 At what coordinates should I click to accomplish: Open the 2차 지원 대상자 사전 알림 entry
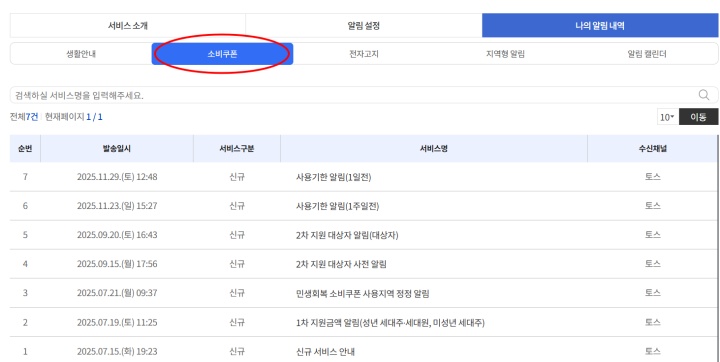342,264
